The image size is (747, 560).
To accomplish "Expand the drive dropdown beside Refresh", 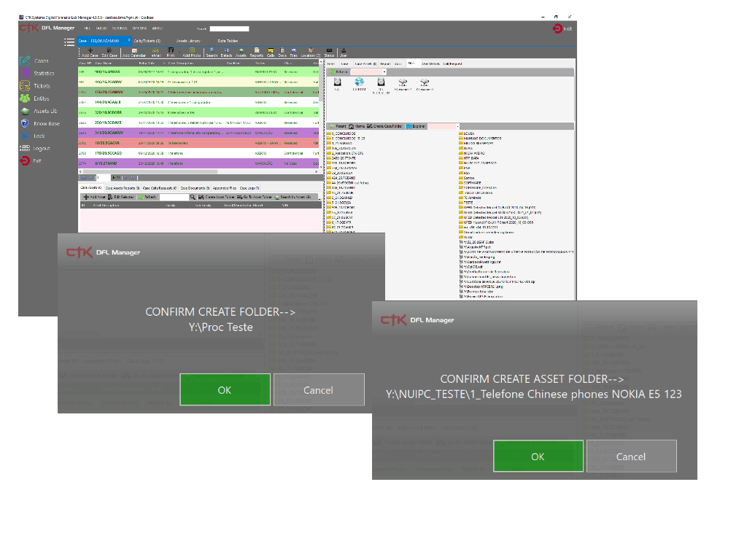I will tap(384, 72).
